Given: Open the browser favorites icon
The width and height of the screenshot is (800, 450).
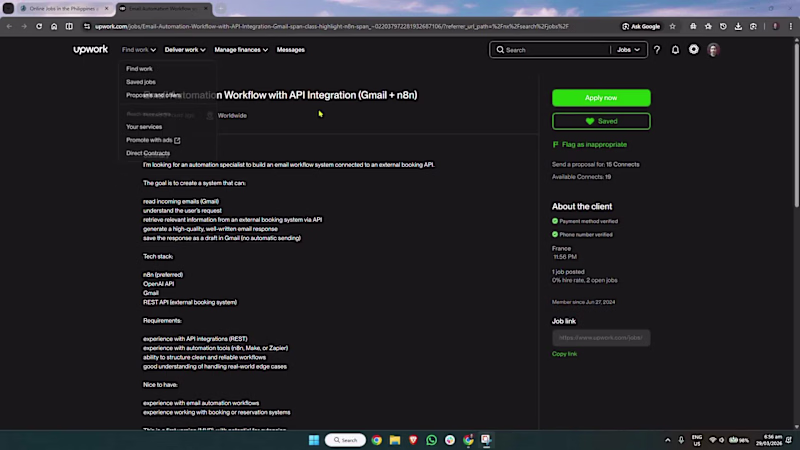Looking at the screenshot, I should [708, 26].
